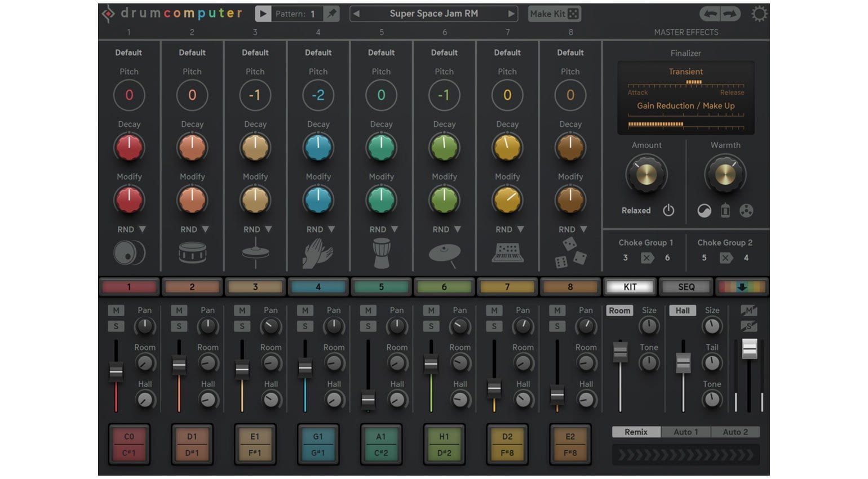Pin the current pattern
This screenshot has width=868, height=479.
(332, 14)
